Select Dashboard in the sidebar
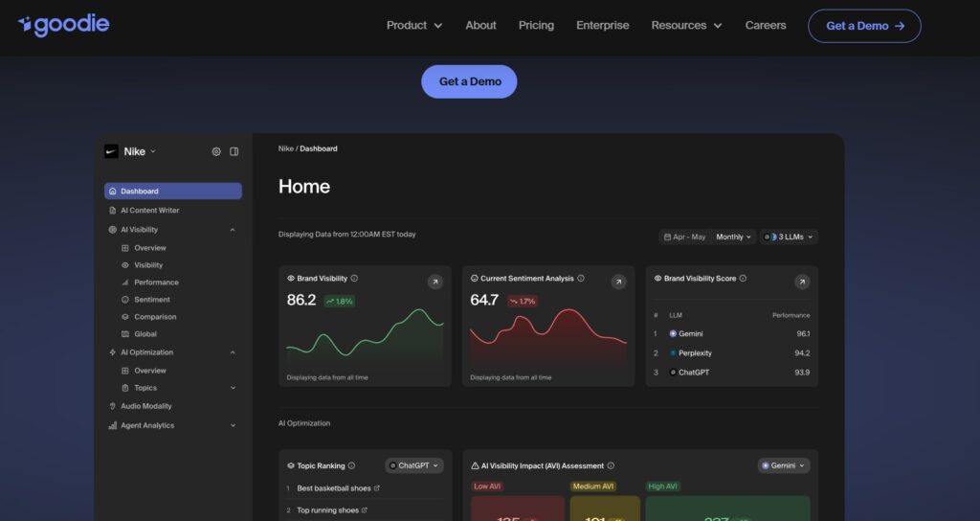The image size is (980, 521). [173, 191]
